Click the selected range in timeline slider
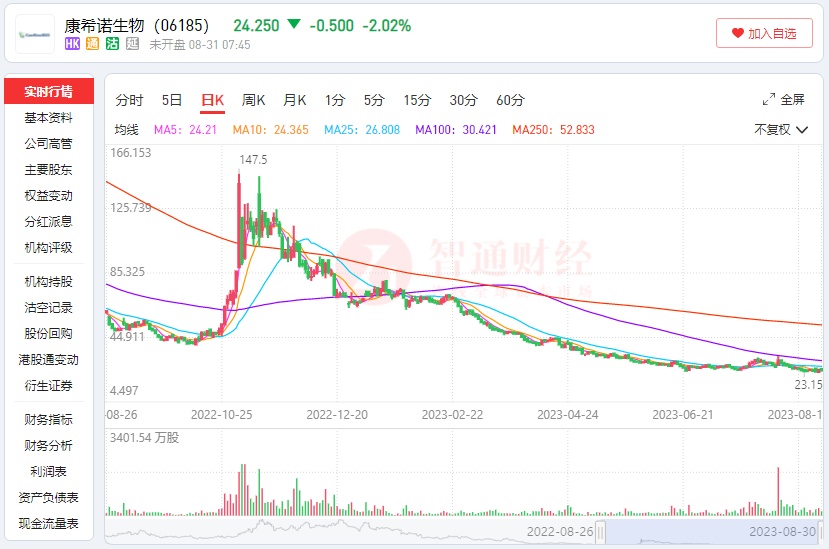829x549 pixels. point(712,532)
